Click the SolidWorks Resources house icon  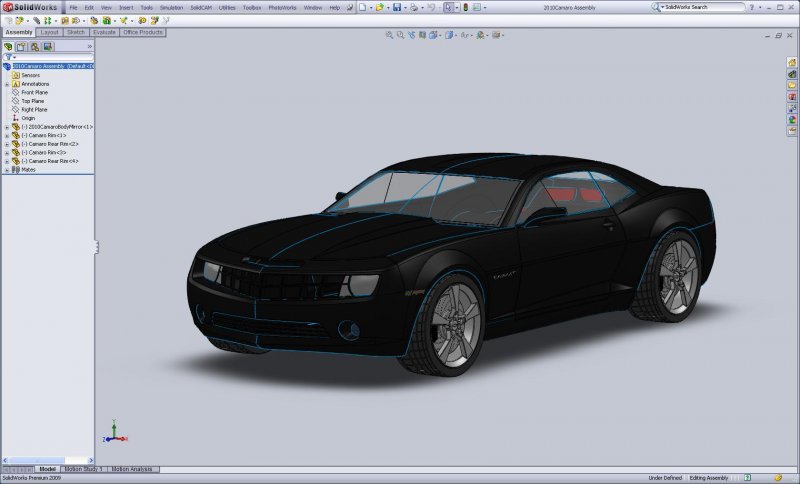[x=792, y=62]
